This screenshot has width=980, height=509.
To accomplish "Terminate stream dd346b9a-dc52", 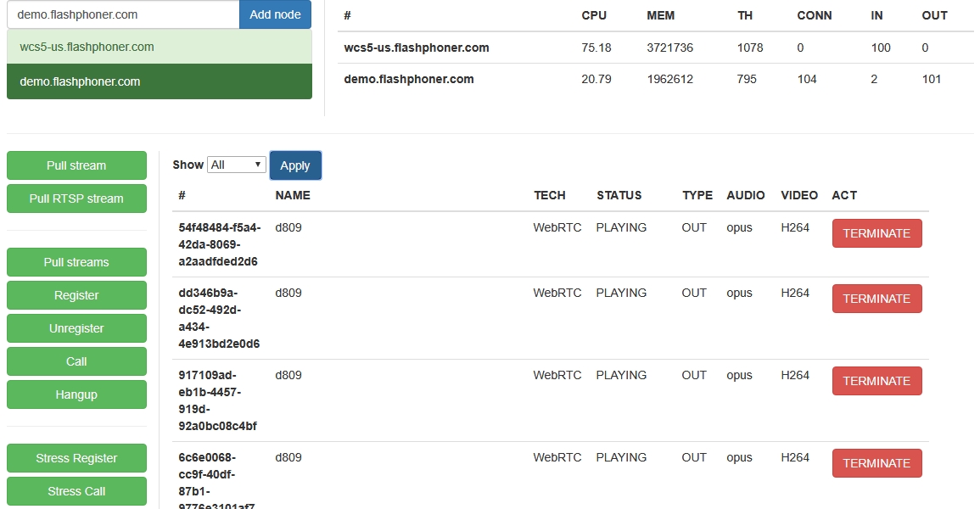I will click(876, 299).
